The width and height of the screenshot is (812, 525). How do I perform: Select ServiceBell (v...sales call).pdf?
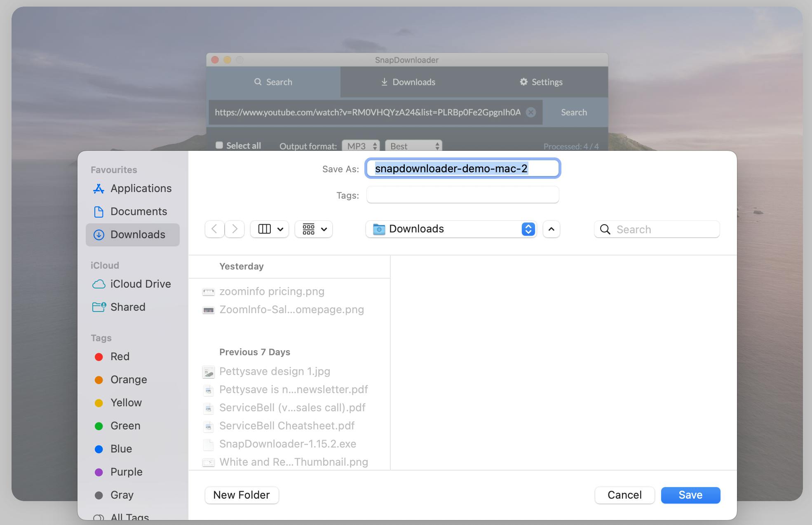point(289,408)
